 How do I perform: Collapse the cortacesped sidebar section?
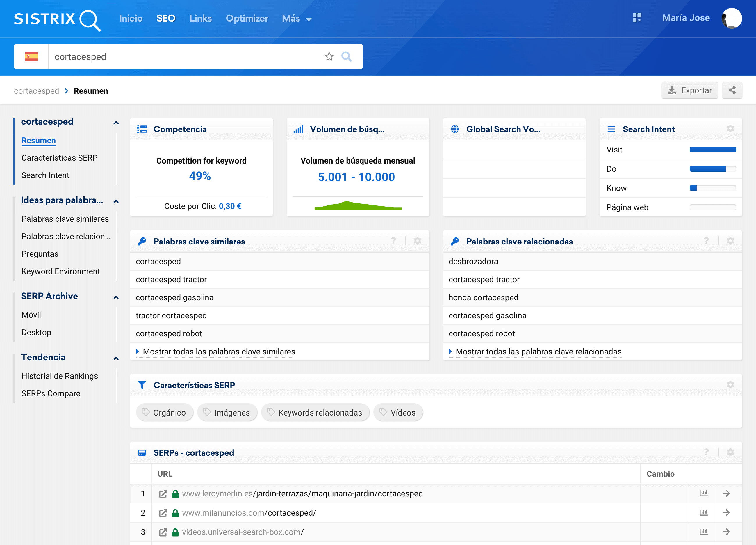pos(116,123)
